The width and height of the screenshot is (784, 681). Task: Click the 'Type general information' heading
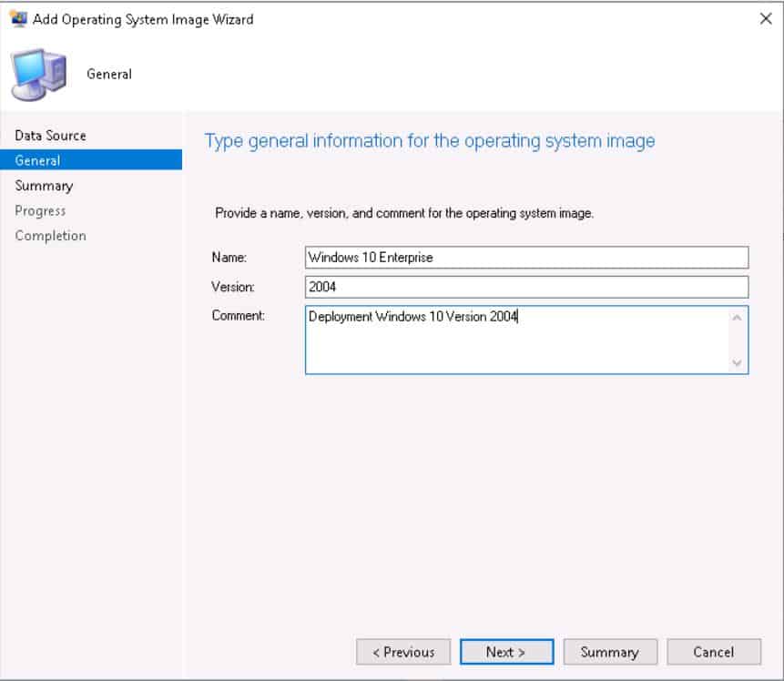430,141
